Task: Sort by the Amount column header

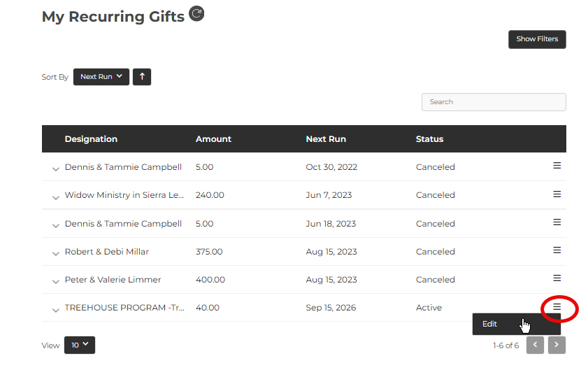Action: (x=213, y=139)
